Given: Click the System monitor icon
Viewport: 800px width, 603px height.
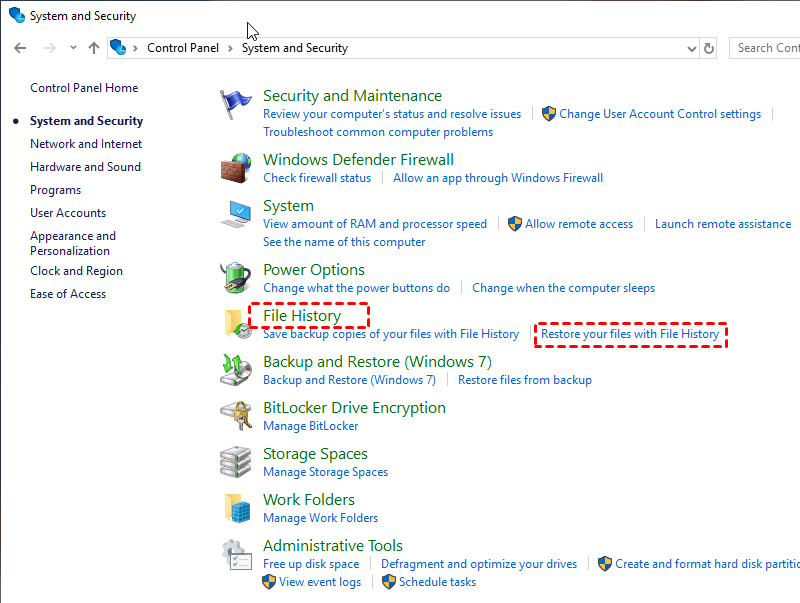Looking at the screenshot, I should (x=236, y=216).
